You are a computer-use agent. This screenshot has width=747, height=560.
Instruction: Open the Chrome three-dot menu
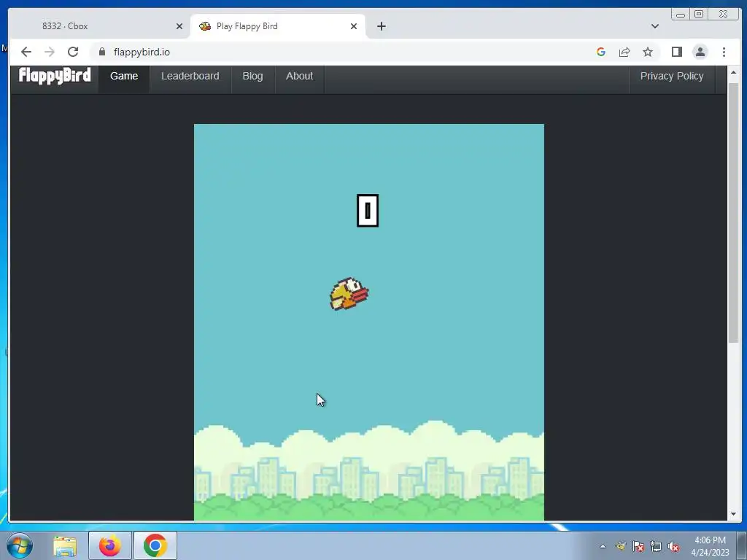724,52
